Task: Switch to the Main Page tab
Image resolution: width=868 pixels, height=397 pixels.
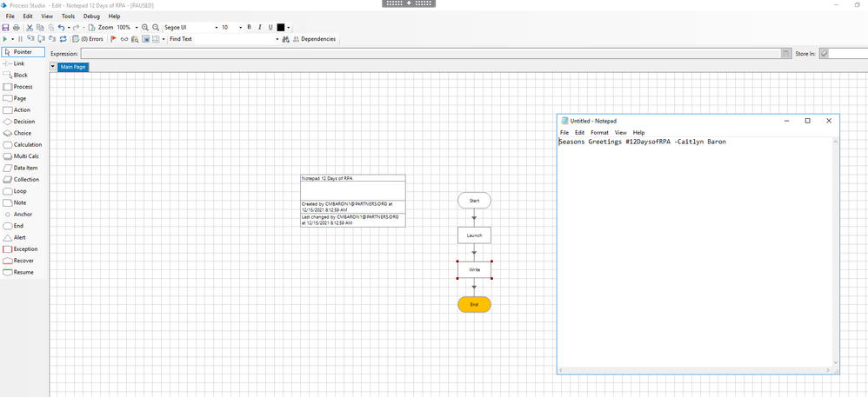Action: tap(73, 67)
